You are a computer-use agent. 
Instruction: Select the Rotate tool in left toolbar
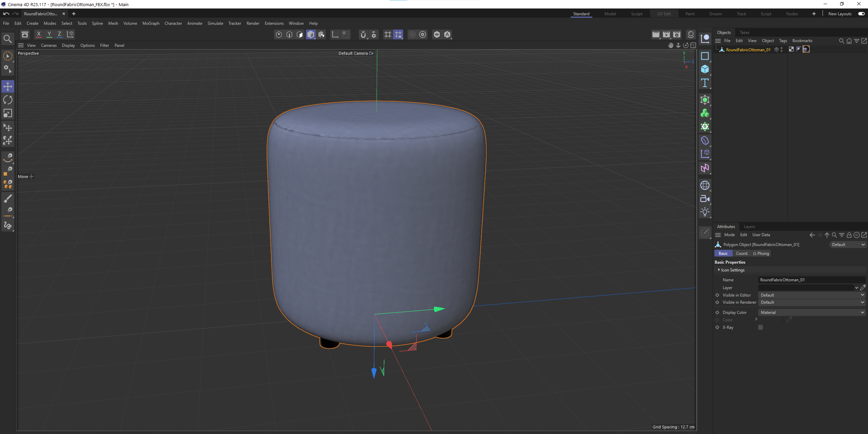coord(7,100)
